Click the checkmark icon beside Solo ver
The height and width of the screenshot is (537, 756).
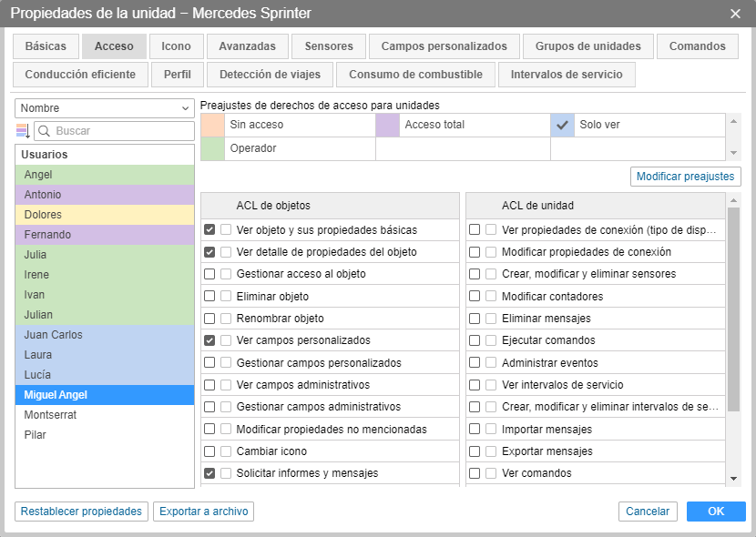pos(562,125)
